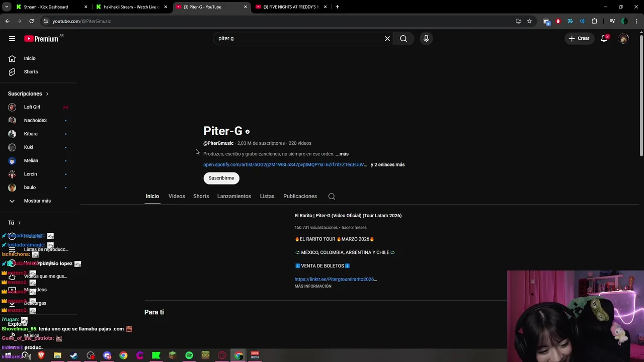Open the Lanzamientos channel tab

click(234, 197)
